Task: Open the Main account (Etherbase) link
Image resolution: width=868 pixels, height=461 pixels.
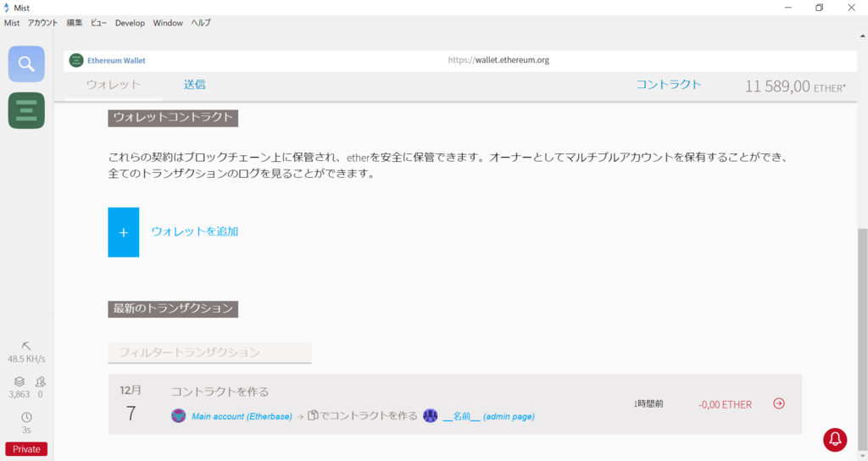Action: (x=242, y=416)
